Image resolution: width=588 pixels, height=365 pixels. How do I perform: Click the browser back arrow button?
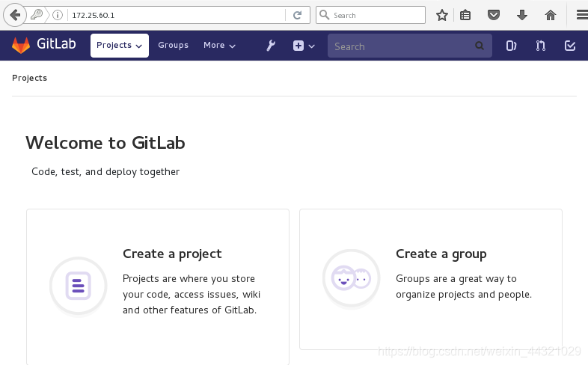(15, 16)
